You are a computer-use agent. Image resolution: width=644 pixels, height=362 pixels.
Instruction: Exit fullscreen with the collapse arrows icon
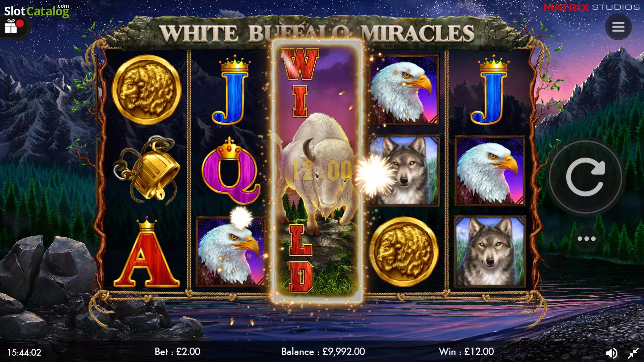coord(633,353)
